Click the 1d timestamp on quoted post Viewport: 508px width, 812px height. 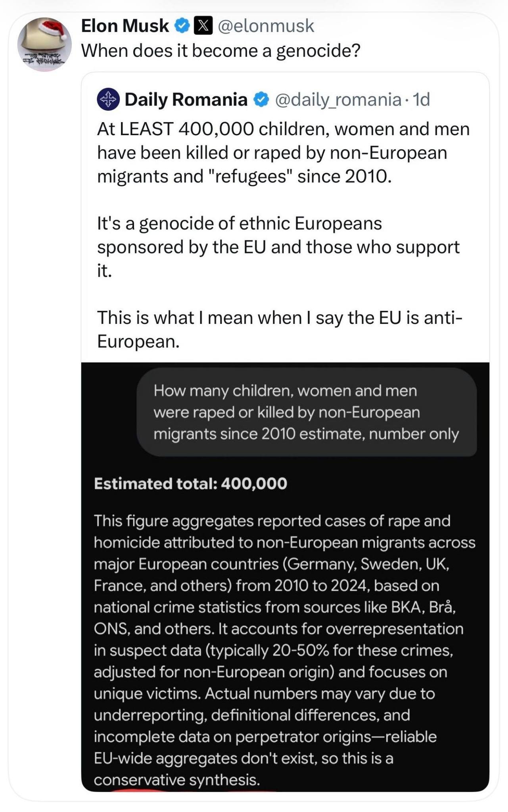421,100
